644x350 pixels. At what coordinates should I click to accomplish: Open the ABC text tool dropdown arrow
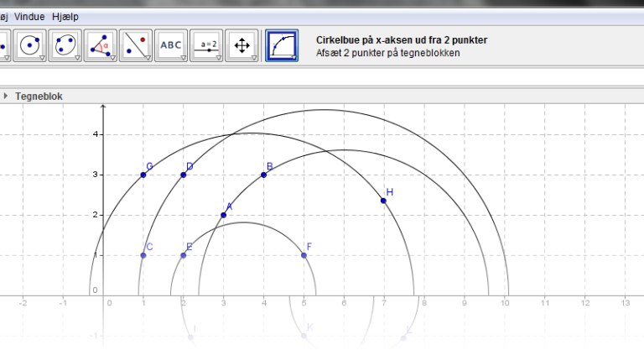coord(183,58)
